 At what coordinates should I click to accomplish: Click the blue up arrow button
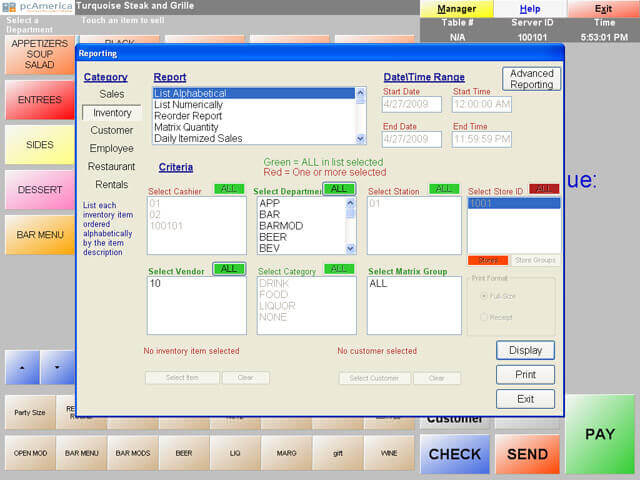tap(22, 368)
